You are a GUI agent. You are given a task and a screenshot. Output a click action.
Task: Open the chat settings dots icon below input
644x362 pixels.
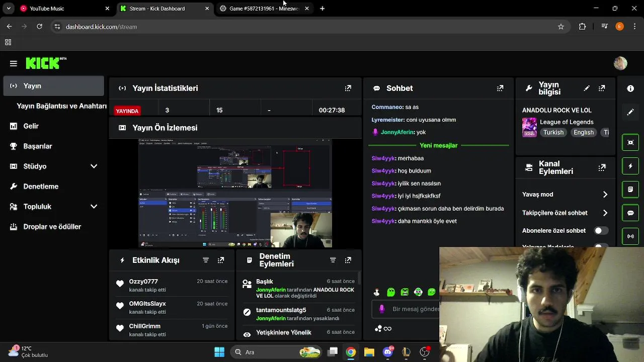[x=378, y=329]
